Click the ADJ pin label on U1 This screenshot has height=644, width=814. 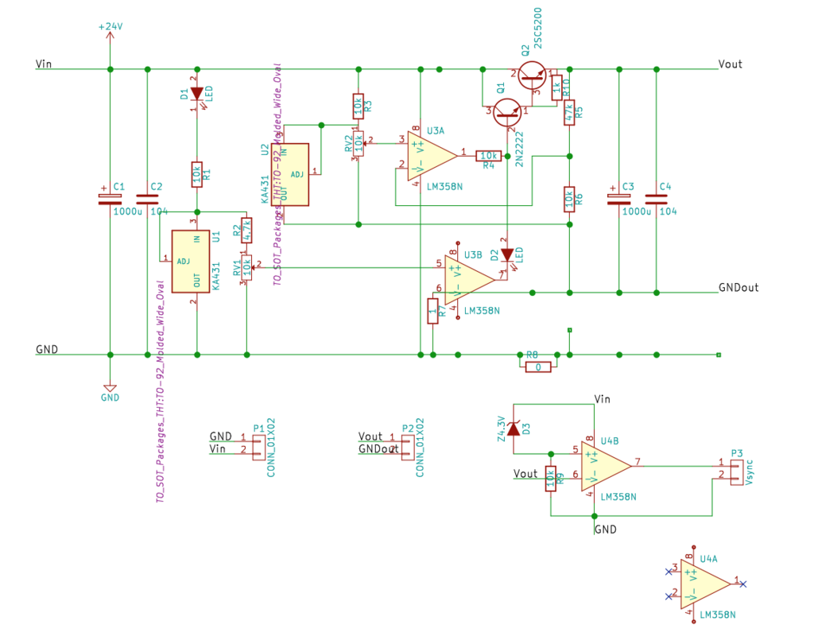tap(184, 262)
